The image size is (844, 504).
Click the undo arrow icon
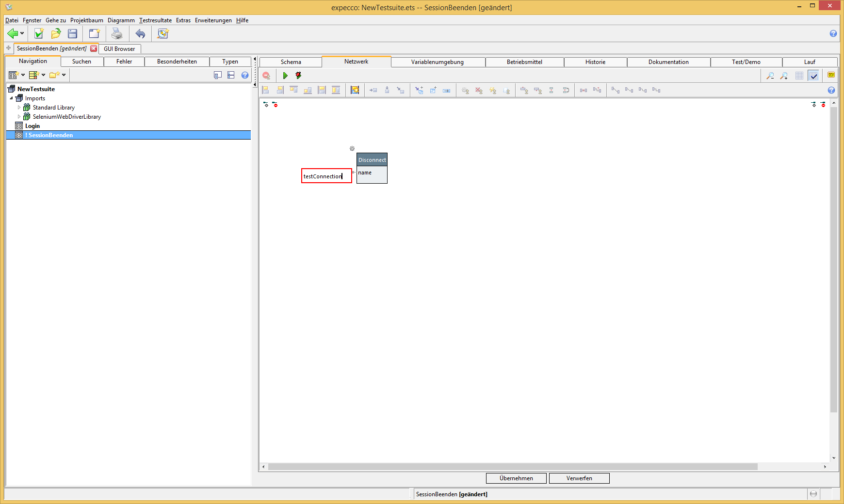coord(140,34)
